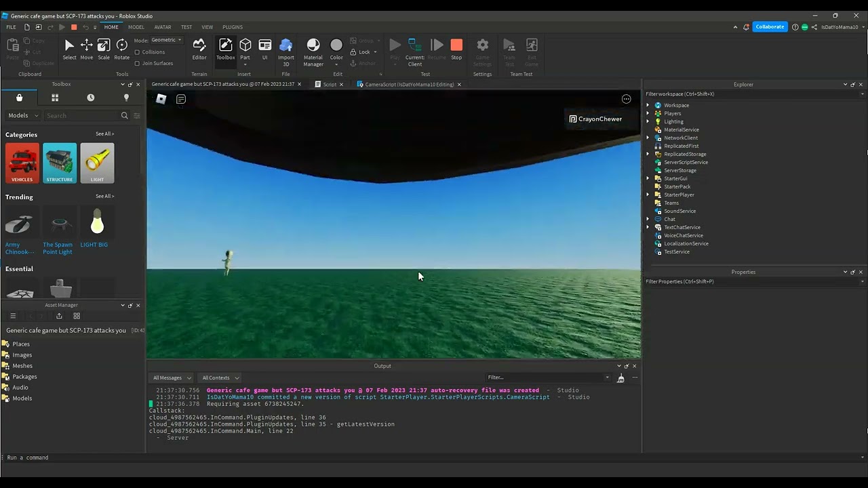
Task: Expand the Players node in Explorer
Action: [x=648, y=114]
